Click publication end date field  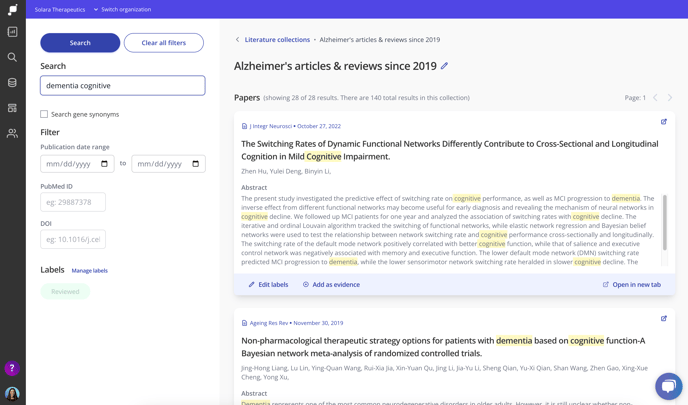[168, 164]
